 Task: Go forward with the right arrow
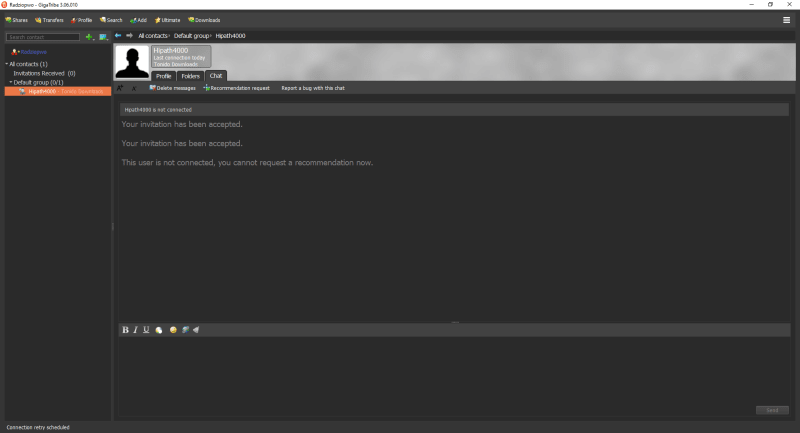tap(129, 35)
